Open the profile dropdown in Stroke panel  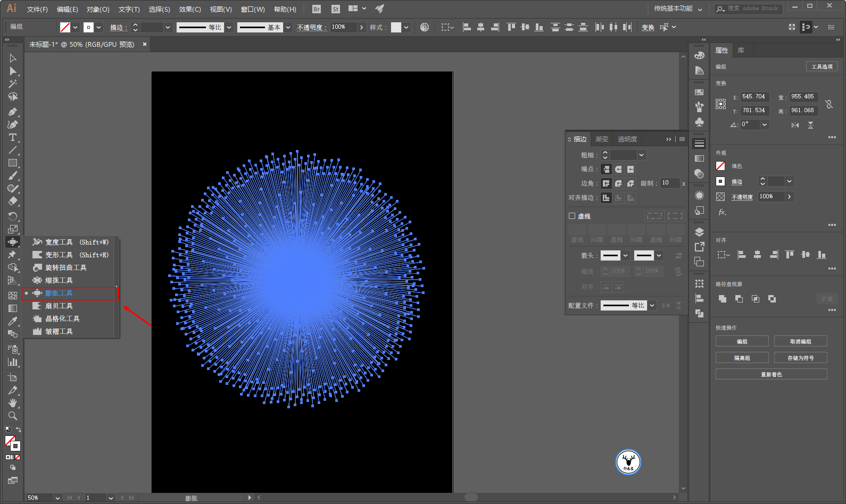point(652,305)
